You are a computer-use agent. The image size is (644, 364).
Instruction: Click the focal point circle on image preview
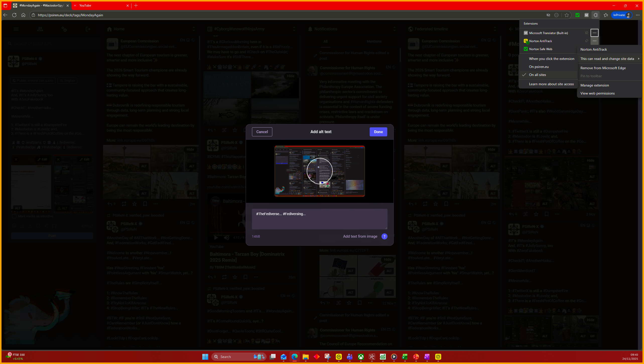319,171
